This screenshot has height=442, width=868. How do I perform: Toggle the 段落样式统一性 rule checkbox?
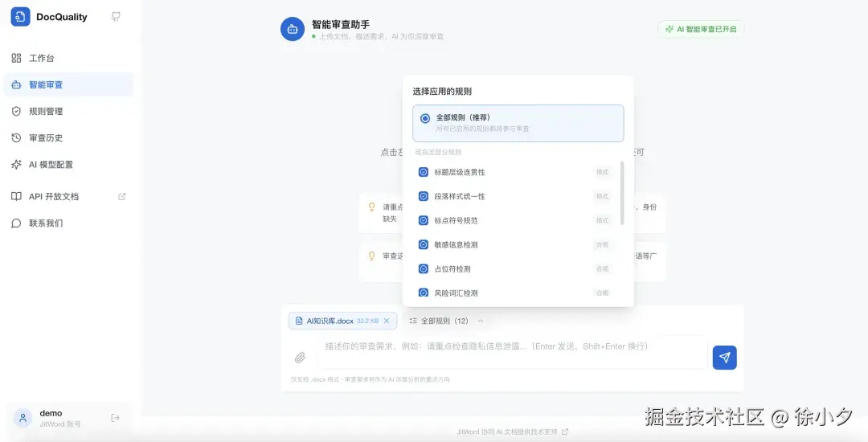[424, 196]
